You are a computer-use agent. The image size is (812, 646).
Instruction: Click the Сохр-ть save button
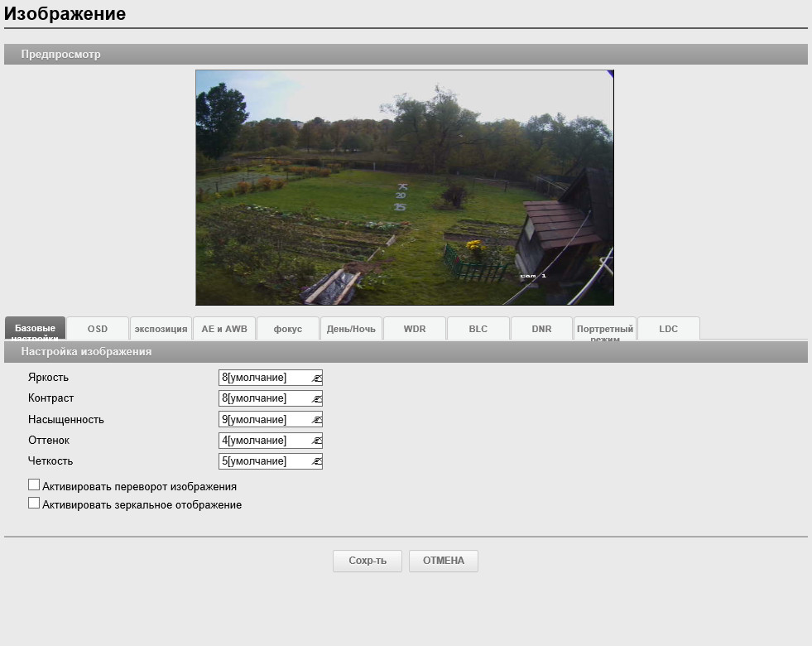point(368,561)
